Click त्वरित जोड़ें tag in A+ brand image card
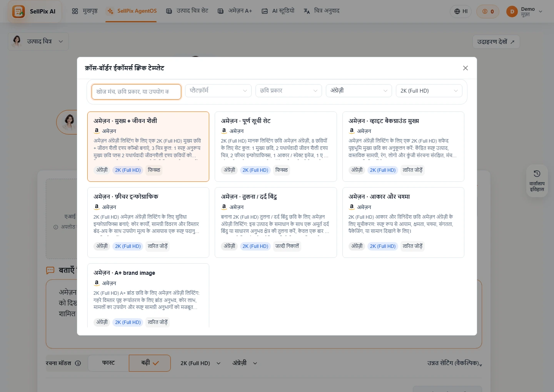This screenshot has height=392, width=554. pyautogui.click(x=158, y=322)
